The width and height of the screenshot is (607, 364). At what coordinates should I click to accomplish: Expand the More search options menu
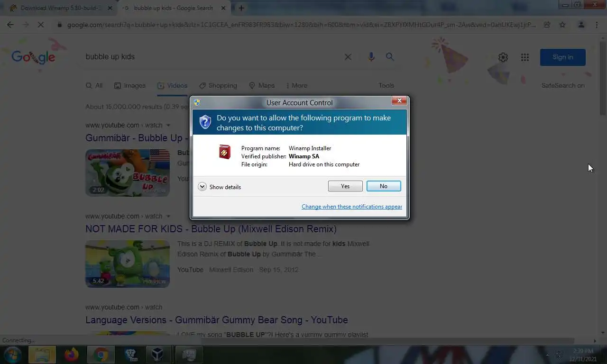coord(296,85)
